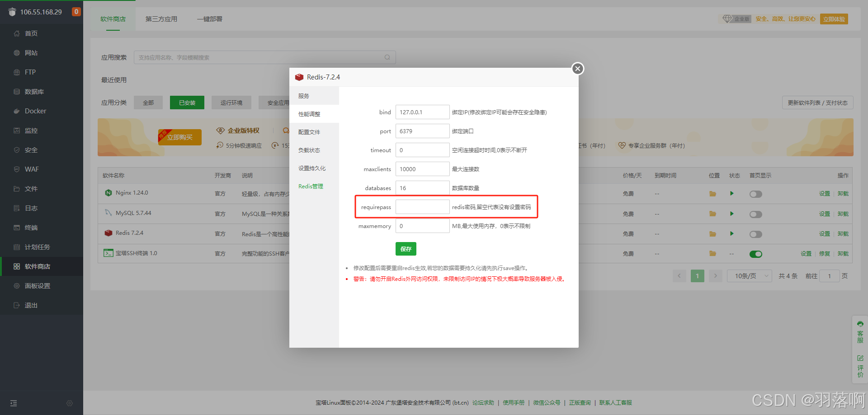868x415 pixels.
Task: Open the 客服 customer service floating button
Action: click(860, 332)
